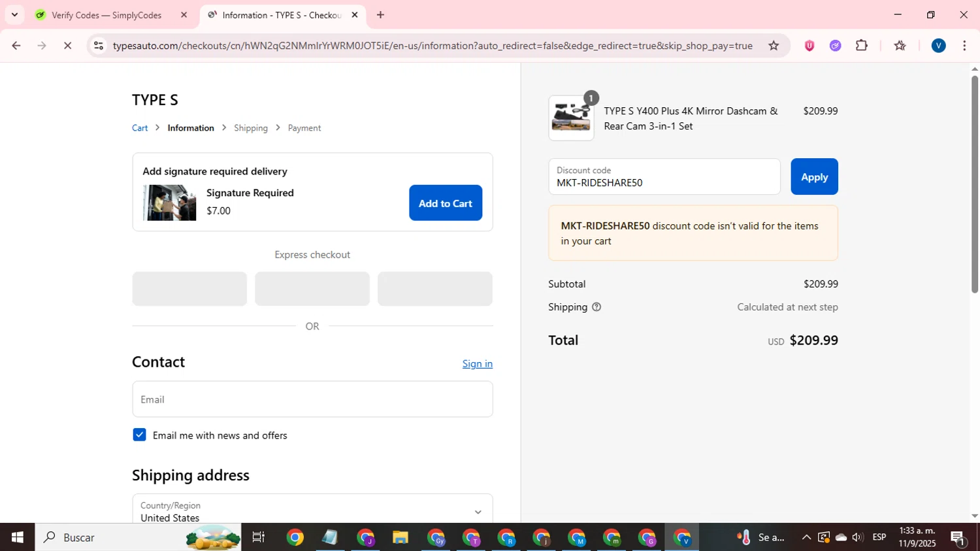This screenshot has height=551, width=980.
Task: Go to Cart breadcrumb link
Action: click(x=140, y=128)
